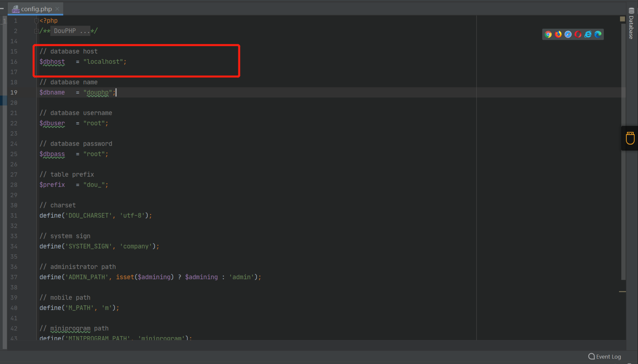Click line number 19 in gutter

[14, 93]
